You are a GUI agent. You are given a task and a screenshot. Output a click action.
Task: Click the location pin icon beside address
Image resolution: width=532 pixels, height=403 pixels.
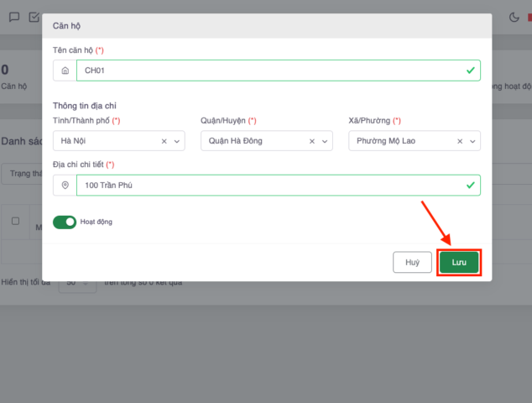(65, 185)
